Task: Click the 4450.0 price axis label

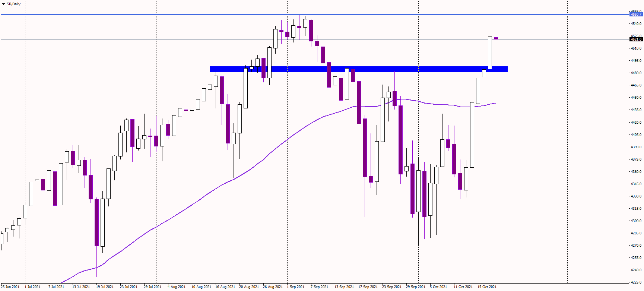Action: (636, 98)
